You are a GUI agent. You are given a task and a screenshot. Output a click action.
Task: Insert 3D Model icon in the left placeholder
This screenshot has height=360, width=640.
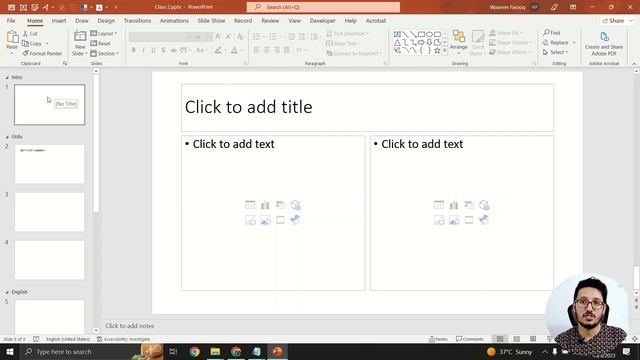[296, 205]
